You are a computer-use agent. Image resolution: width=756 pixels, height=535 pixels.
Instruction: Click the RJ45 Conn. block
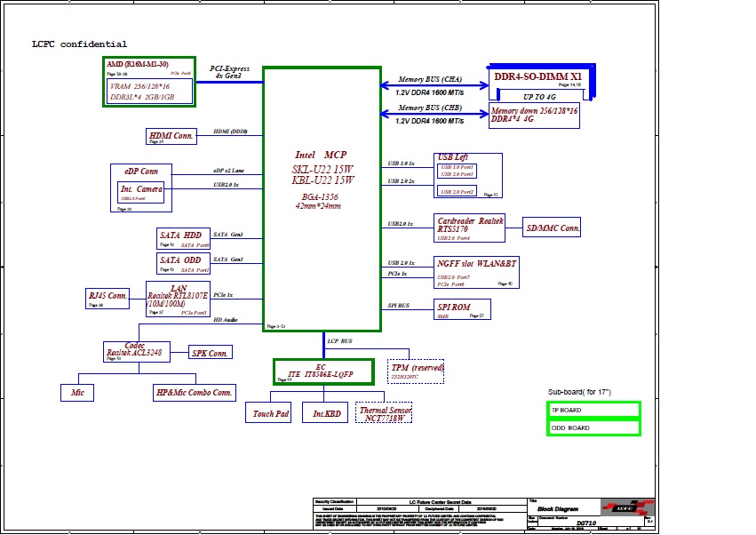point(107,298)
